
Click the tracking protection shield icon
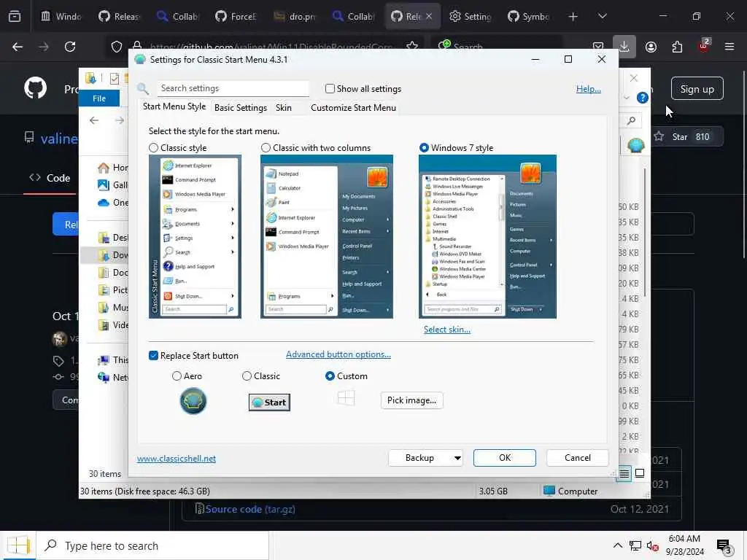117,47
